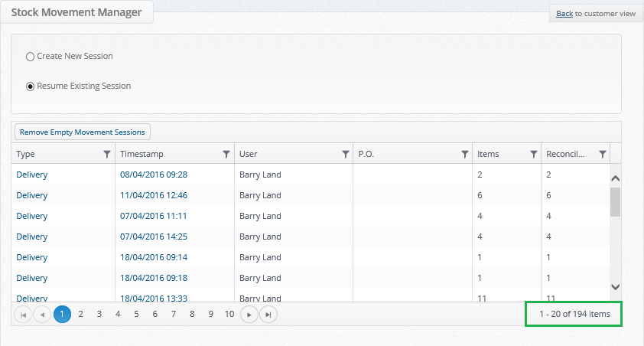Go to page 7
Image resolution: width=644 pixels, height=346 pixels.
pos(174,315)
